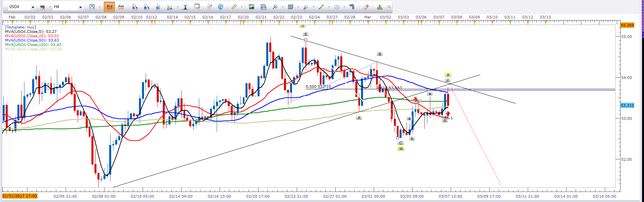Expand the chart type dropdown arrow
The height and width of the screenshot is (202, 644).
pos(99,7)
